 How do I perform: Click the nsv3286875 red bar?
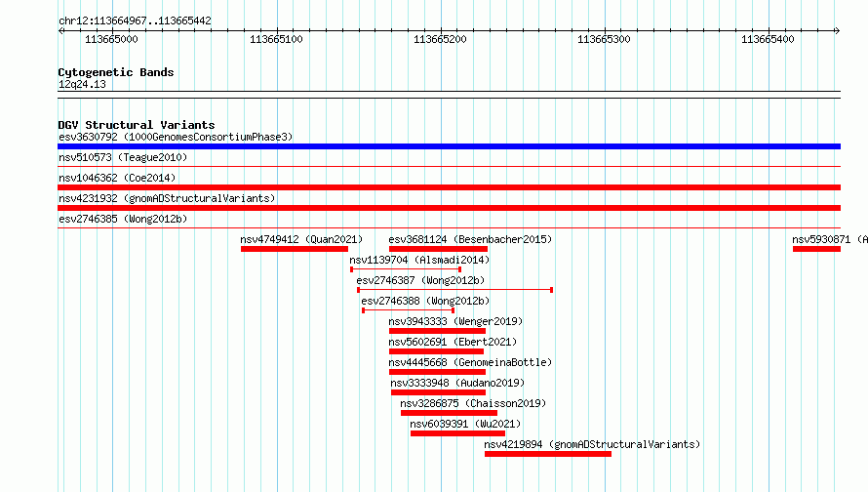pyautogui.click(x=449, y=413)
